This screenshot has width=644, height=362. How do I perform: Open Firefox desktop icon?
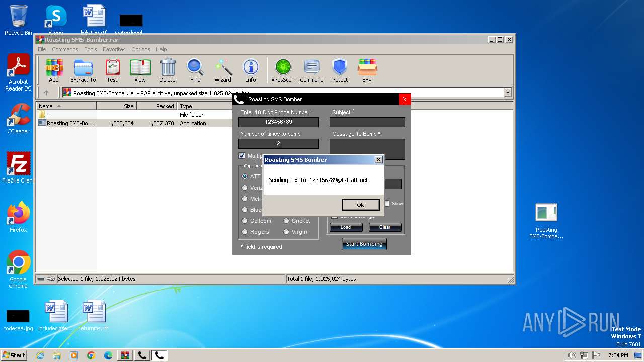click(18, 217)
